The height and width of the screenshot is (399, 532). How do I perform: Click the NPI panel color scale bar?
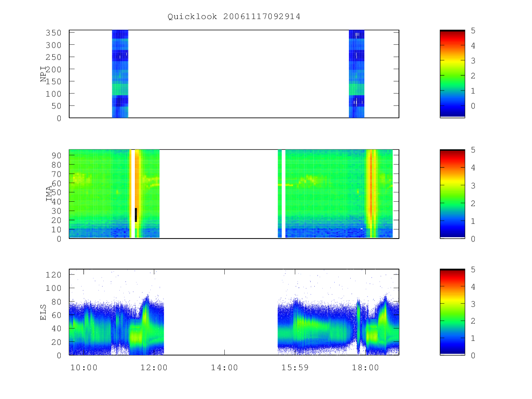coord(452,74)
